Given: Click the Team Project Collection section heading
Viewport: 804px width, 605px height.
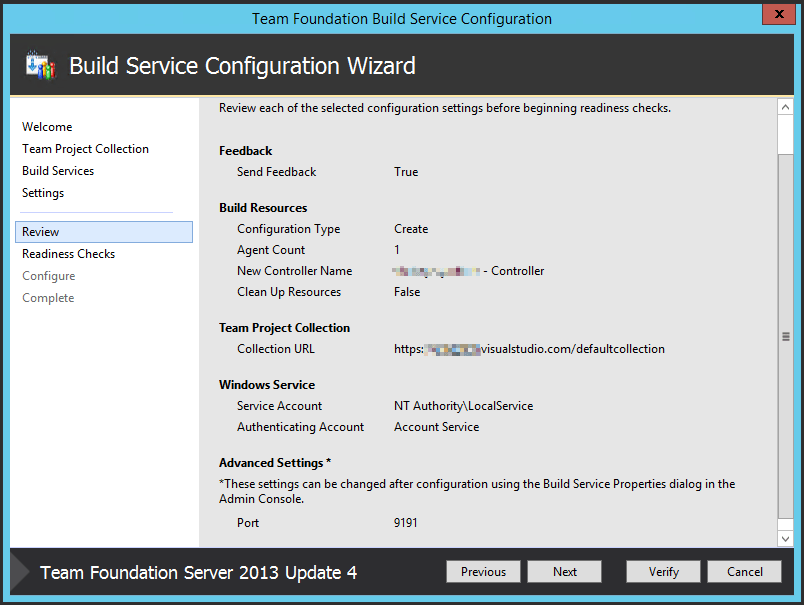Looking at the screenshot, I should [x=285, y=328].
